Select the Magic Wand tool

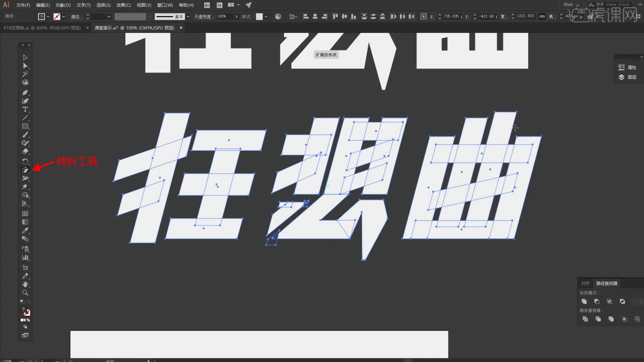(x=25, y=74)
